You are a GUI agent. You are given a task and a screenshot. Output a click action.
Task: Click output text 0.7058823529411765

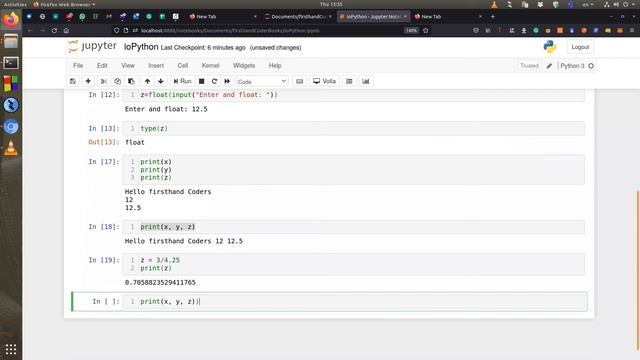click(160, 282)
